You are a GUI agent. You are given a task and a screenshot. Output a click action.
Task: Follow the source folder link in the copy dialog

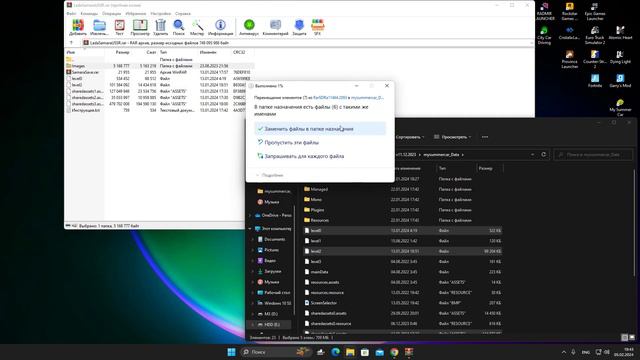point(330,98)
